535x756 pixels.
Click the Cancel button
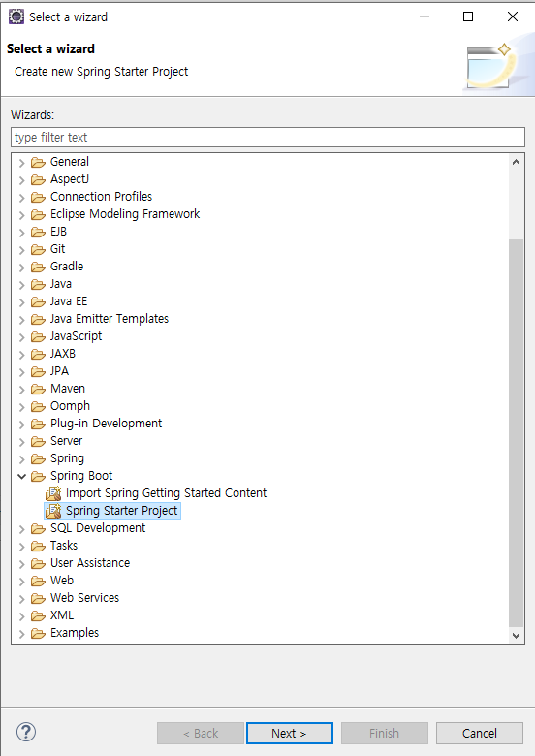tap(479, 733)
